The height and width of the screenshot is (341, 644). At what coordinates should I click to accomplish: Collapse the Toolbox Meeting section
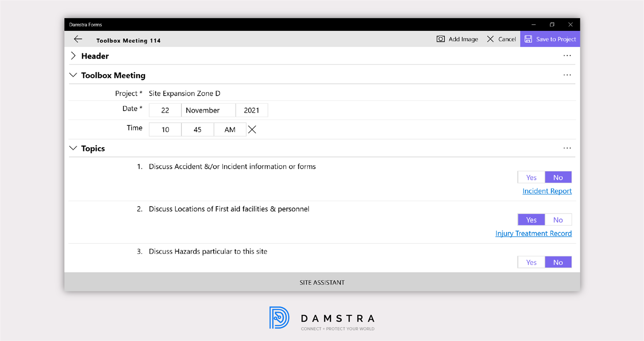pos(73,75)
